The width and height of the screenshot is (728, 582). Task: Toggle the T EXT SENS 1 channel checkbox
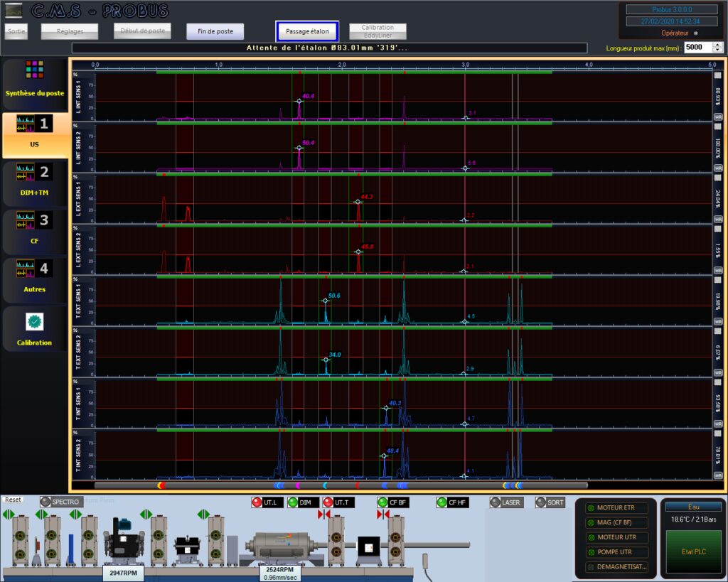717,280
